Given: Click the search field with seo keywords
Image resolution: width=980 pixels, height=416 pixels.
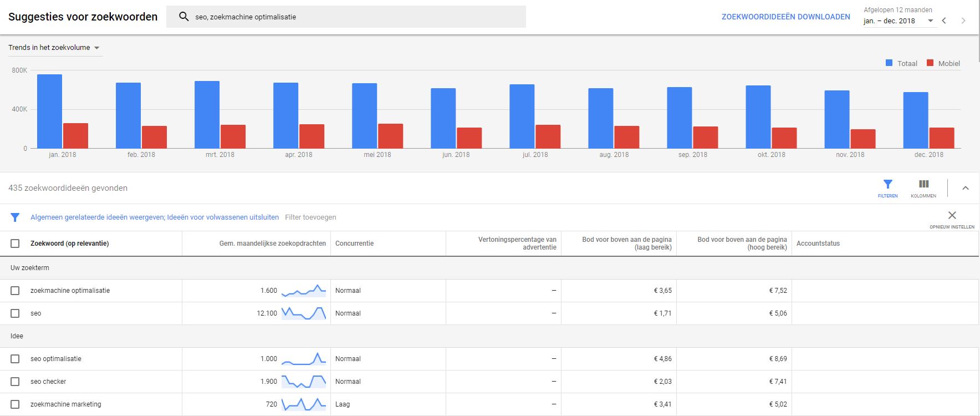Looking at the screenshot, I should point(346,17).
